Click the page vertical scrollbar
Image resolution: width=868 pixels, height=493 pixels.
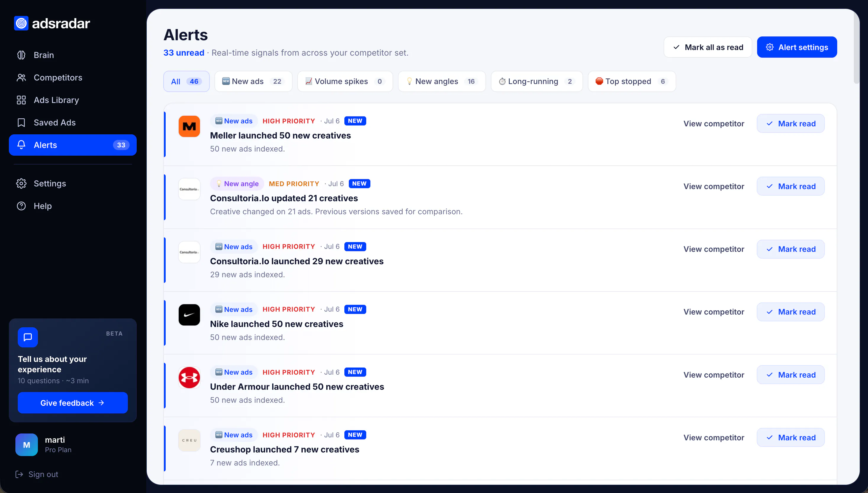point(856,47)
